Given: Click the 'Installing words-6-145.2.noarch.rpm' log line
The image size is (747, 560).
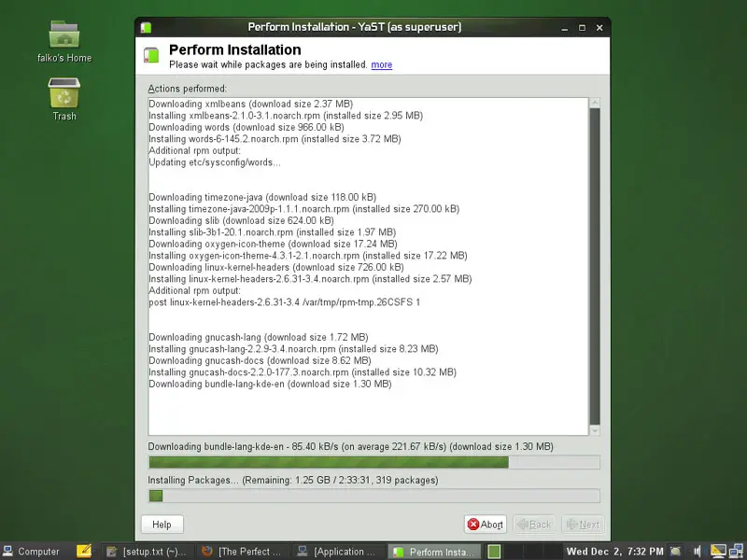Looking at the screenshot, I should point(275,138).
